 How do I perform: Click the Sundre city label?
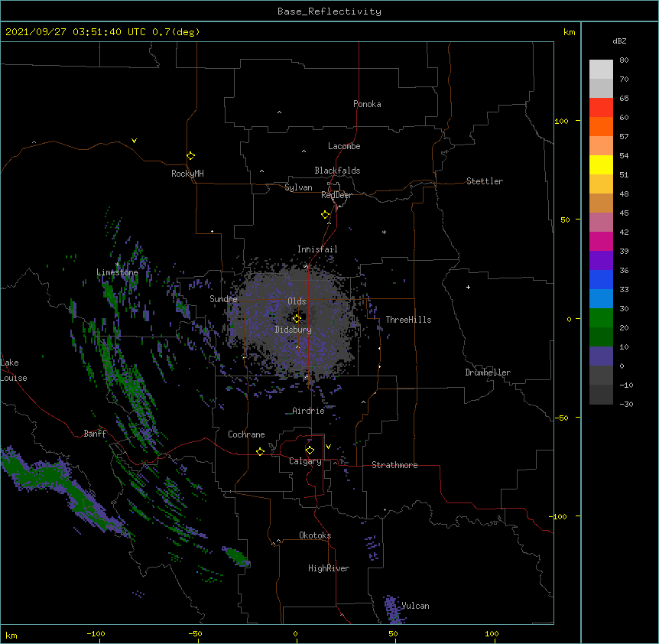(x=223, y=299)
